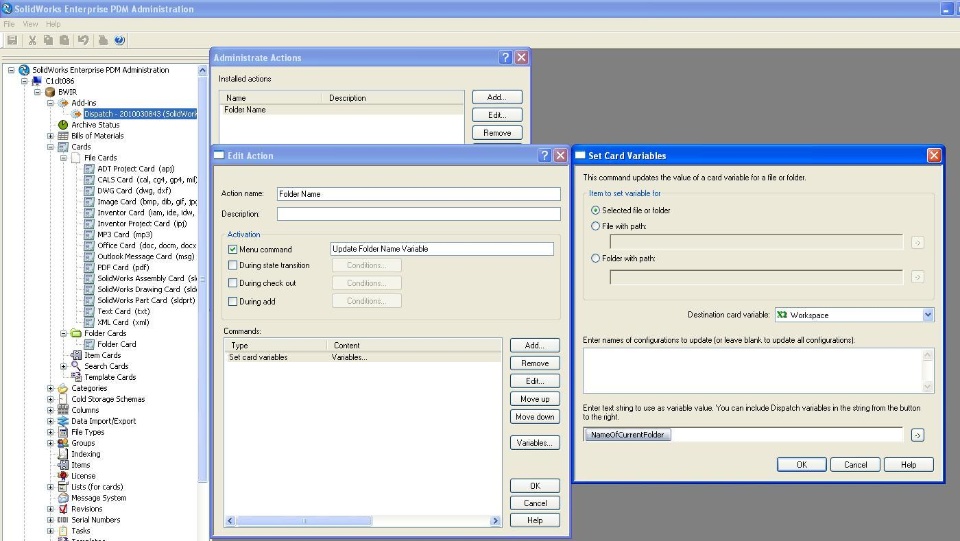Viewport: 960px width, 541px height.
Task: Click the PDF Card icon in tree
Action: 89,267
